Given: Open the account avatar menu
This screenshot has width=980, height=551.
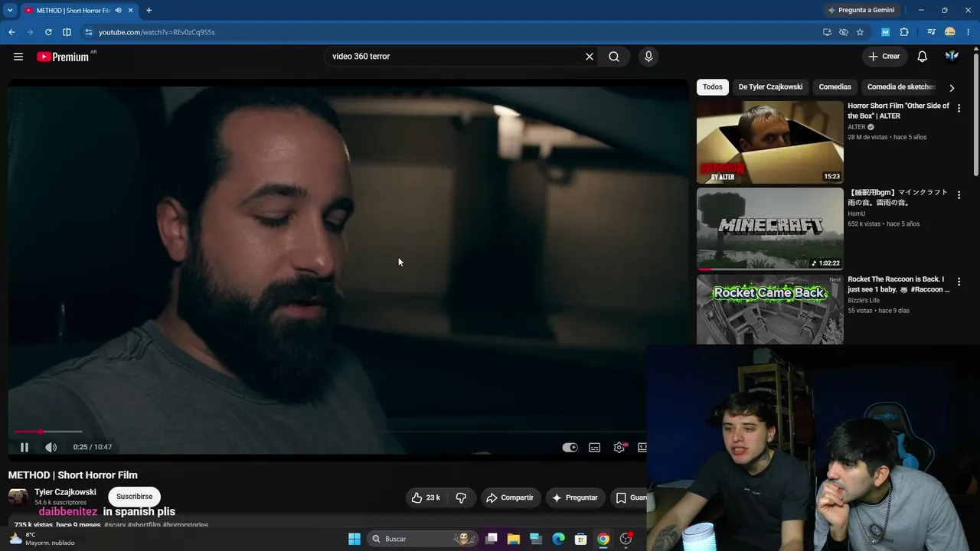Looking at the screenshot, I should 952,57.
